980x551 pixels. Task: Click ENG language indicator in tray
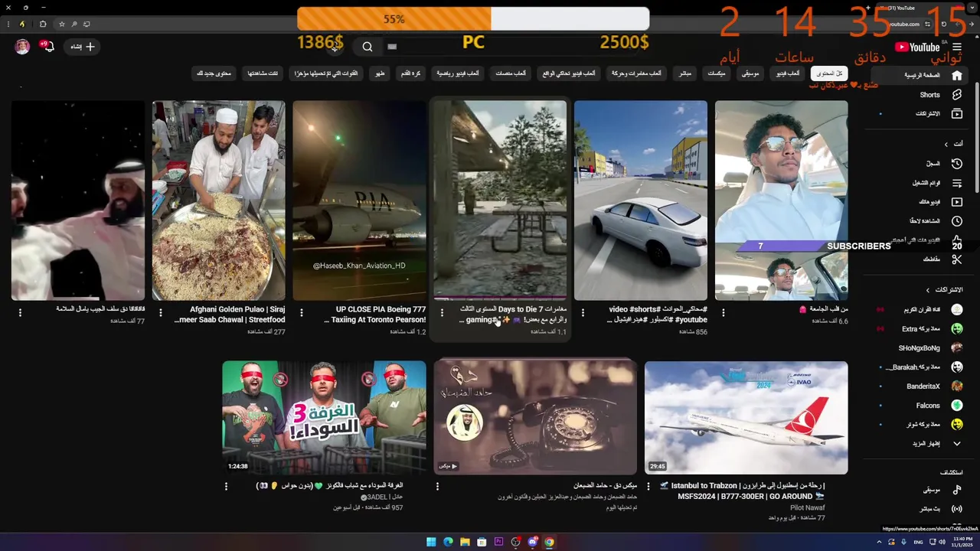918,542
